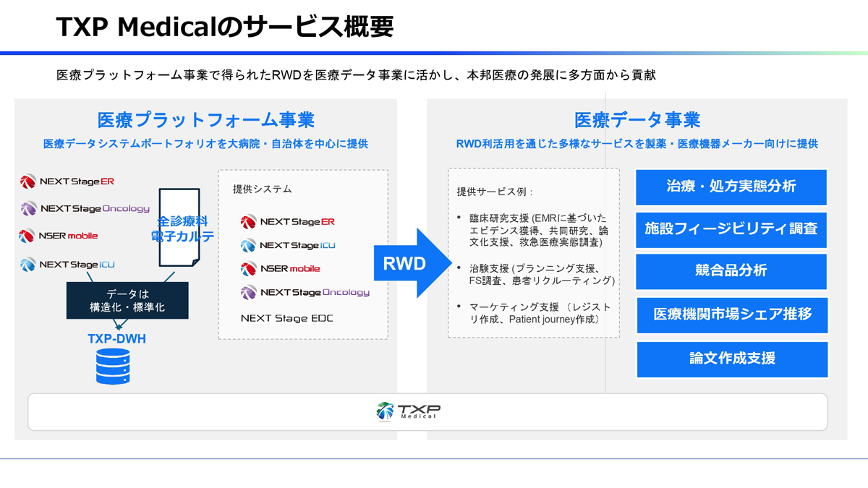The height and width of the screenshot is (488, 868).
Task: Click the blue RWD arrow
Action: coord(413,263)
